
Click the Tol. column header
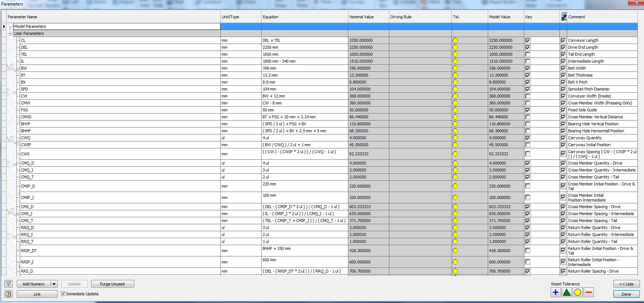click(x=470, y=17)
